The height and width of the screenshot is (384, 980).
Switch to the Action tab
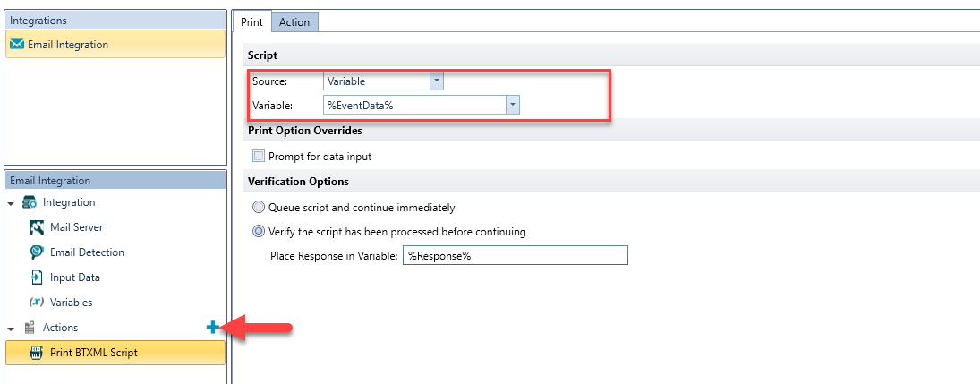tap(294, 21)
